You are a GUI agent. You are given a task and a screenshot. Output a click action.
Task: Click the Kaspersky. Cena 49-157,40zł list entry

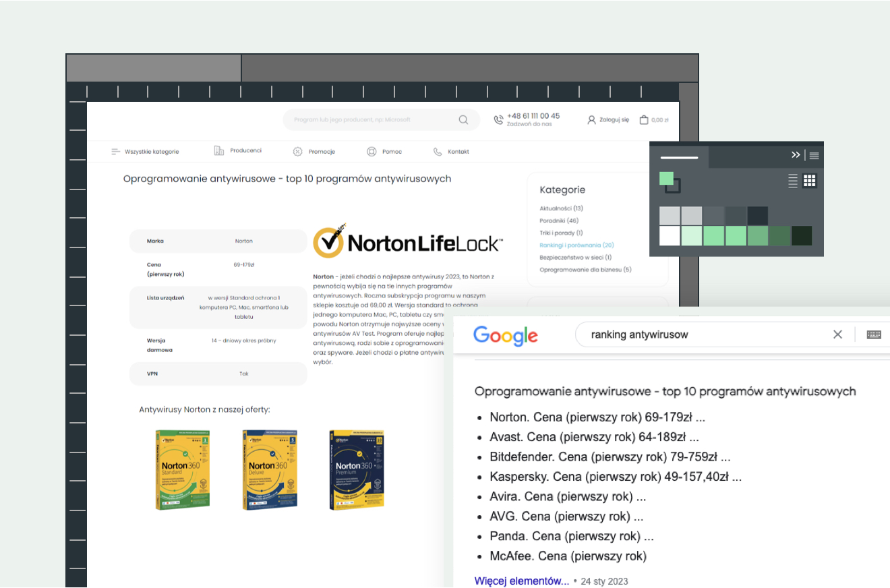[616, 477]
